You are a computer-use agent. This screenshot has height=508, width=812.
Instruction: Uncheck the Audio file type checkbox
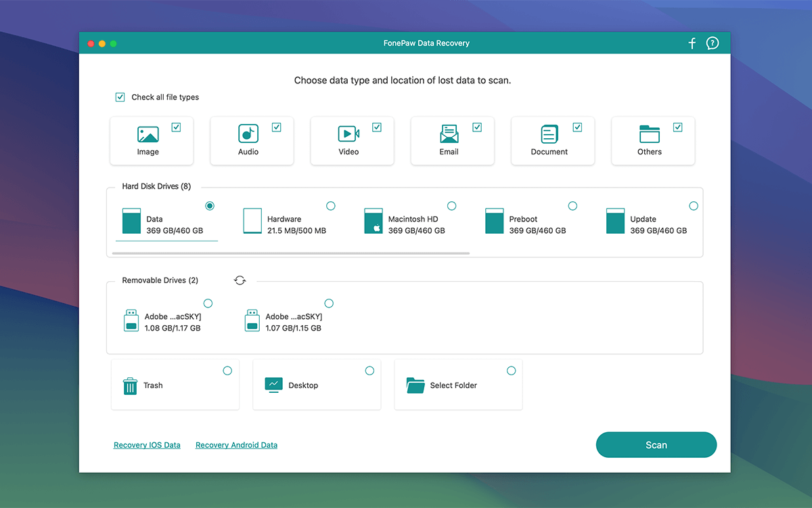click(x=276, y=127)
